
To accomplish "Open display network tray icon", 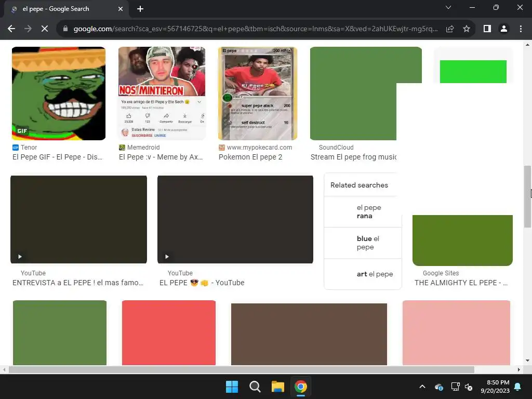I will 455,387.
